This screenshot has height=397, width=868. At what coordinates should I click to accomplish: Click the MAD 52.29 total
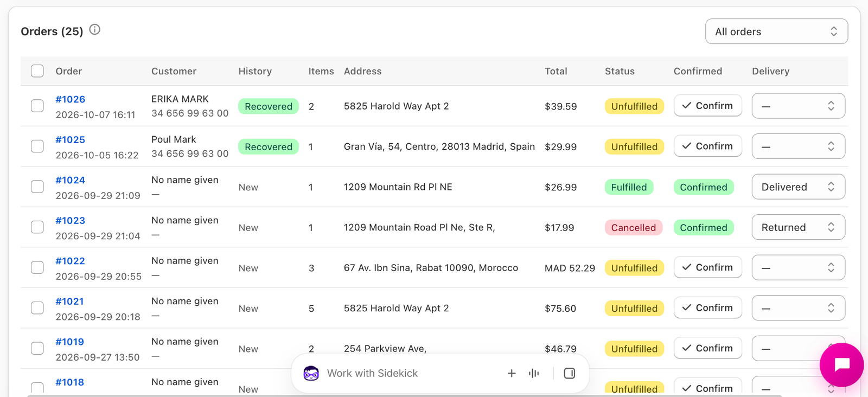coord(570,268)
